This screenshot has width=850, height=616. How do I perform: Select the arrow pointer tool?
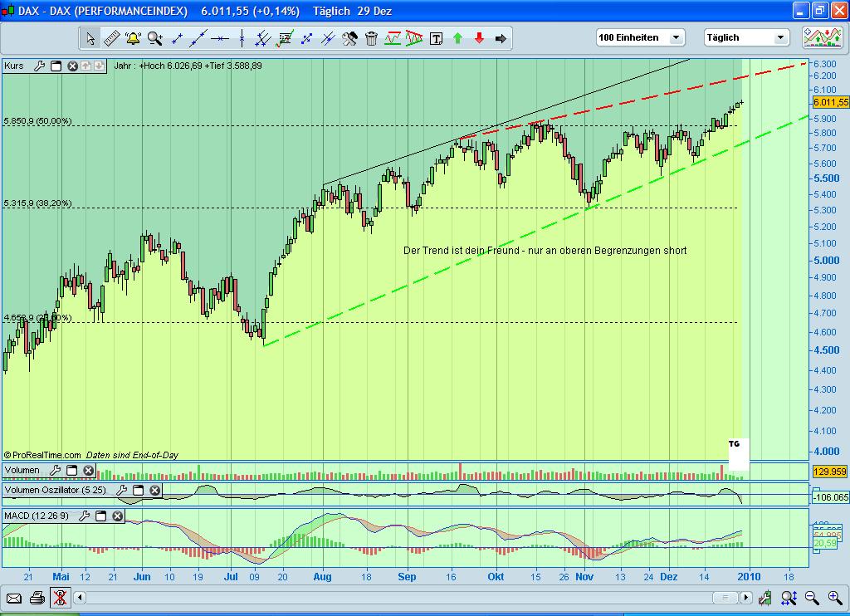click(92, 37)
